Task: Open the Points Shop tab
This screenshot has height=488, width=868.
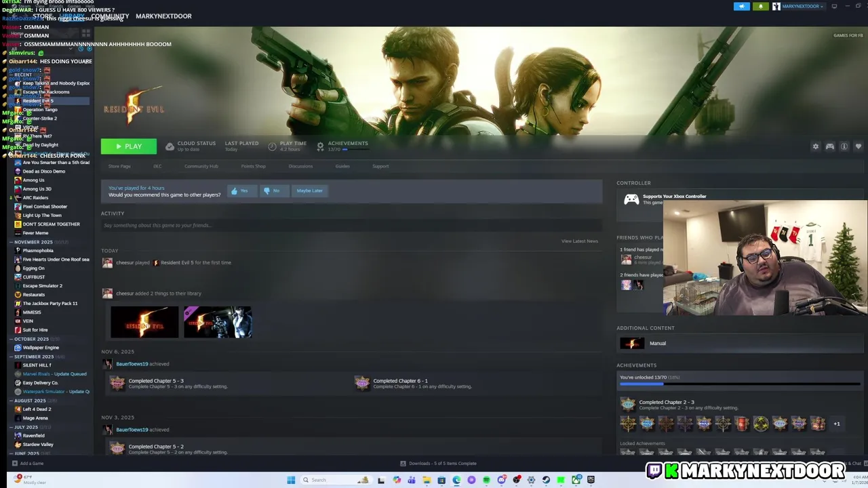Action: click(x=254, y=166)
